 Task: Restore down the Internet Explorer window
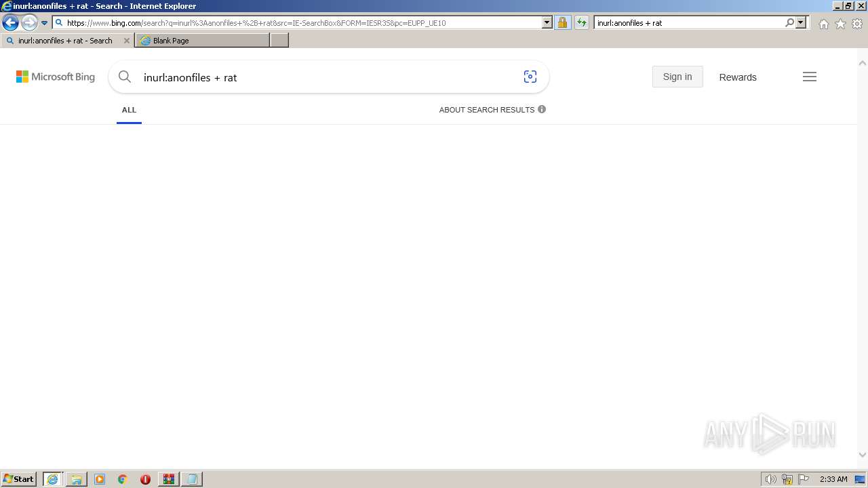848,5
